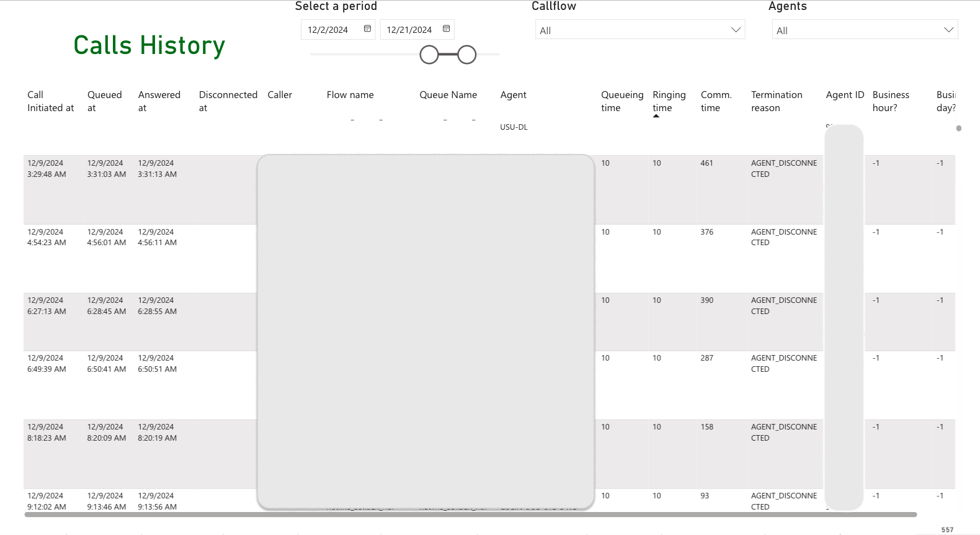Click the left handle of period slider

tap(429, 55)
